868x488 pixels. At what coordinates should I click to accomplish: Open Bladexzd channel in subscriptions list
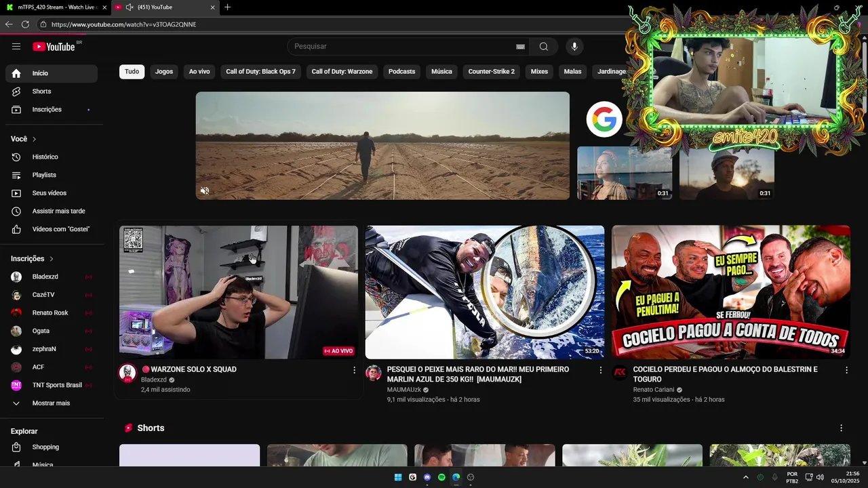click(x=52, y=277)
